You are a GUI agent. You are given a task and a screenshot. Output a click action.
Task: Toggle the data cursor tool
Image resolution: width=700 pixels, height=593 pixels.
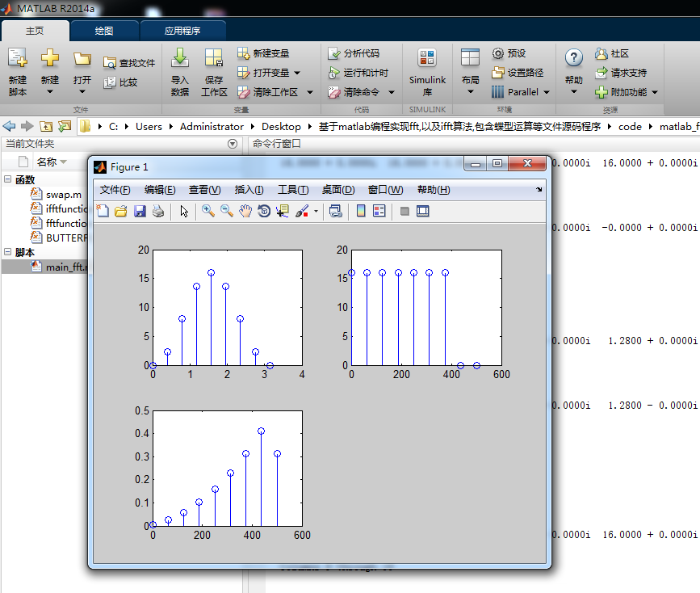[x=283, y=211]
